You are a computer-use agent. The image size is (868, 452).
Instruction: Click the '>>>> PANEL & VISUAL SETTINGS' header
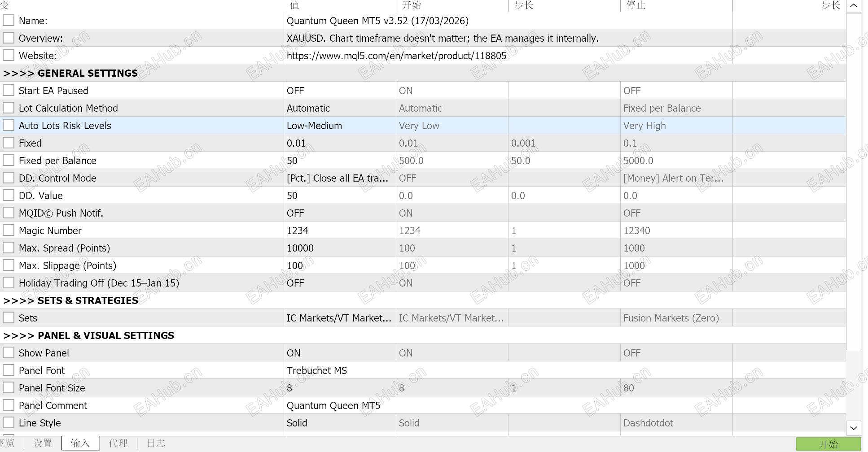click(88, 335)
